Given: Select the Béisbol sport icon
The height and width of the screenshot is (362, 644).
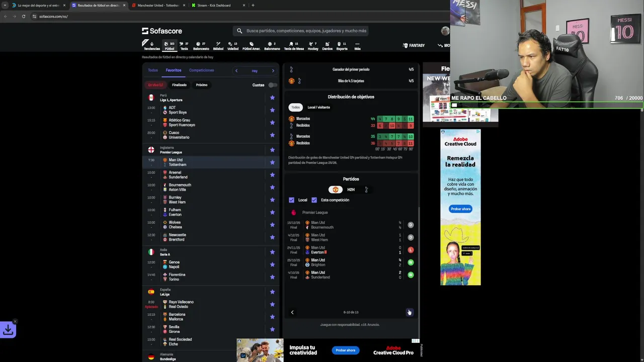Looking at the screenshot, I should [x=218, y=46].
